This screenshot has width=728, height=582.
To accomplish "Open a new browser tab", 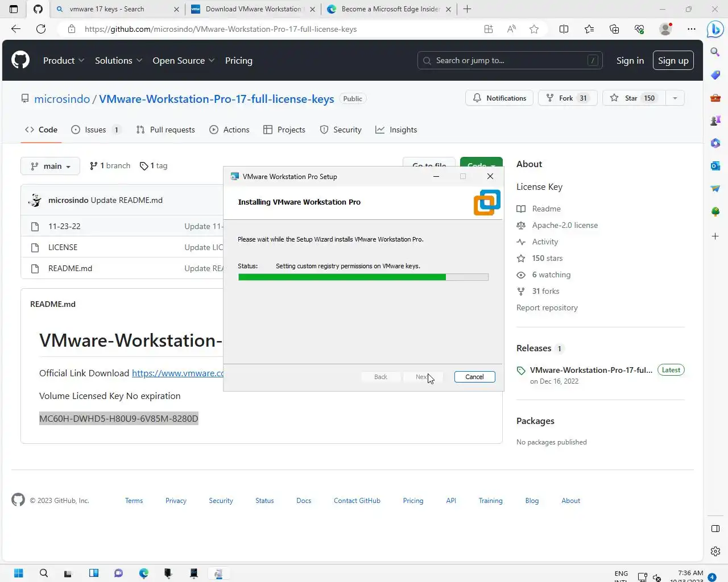I will point(467,9).
